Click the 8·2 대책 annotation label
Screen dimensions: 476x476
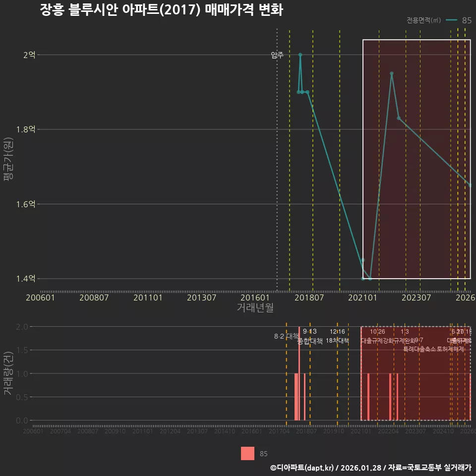click(x=286, y=336)
